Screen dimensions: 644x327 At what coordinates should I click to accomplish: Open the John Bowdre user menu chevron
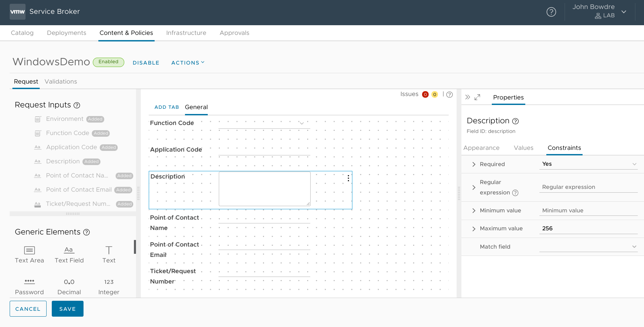pos(624,12)
